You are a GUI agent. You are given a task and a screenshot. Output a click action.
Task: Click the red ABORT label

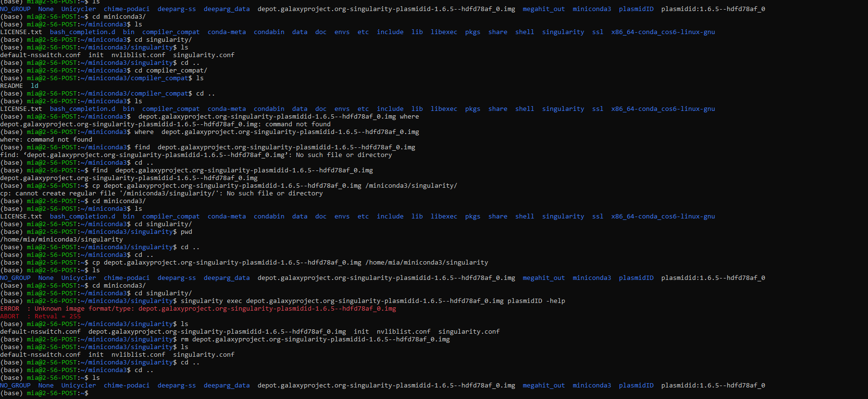[x=10, y=316]
